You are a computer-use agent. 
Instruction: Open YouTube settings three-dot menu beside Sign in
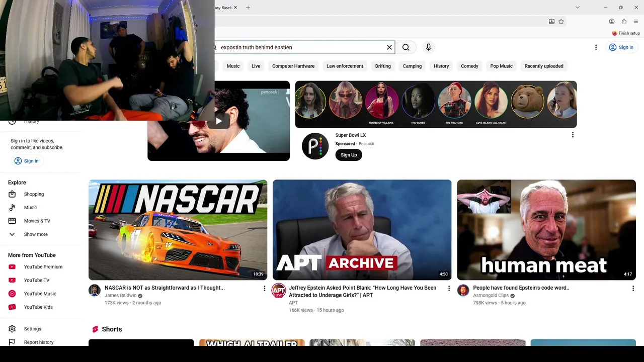pos(596,47)
